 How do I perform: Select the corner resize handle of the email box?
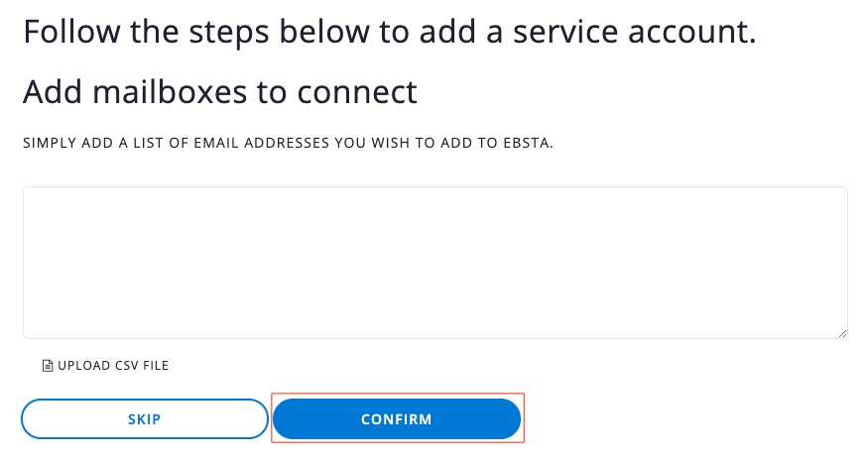pyautogui.click(x=842, y=333)
